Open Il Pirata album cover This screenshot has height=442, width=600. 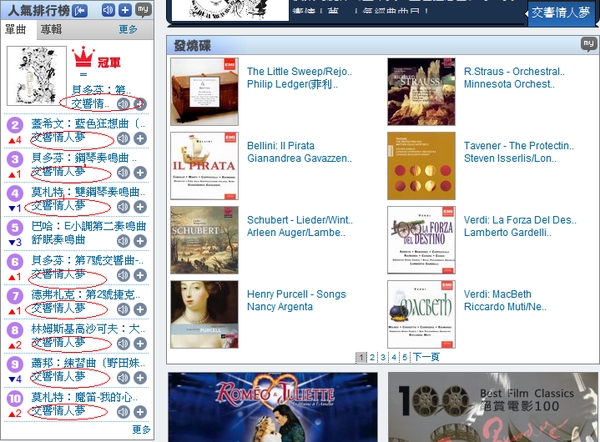(204, 166)
